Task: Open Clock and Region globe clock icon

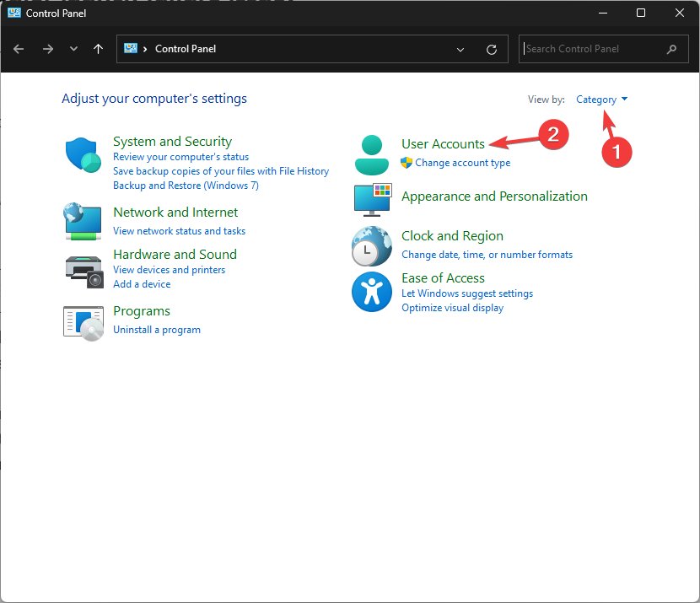Action: point(372,246)
